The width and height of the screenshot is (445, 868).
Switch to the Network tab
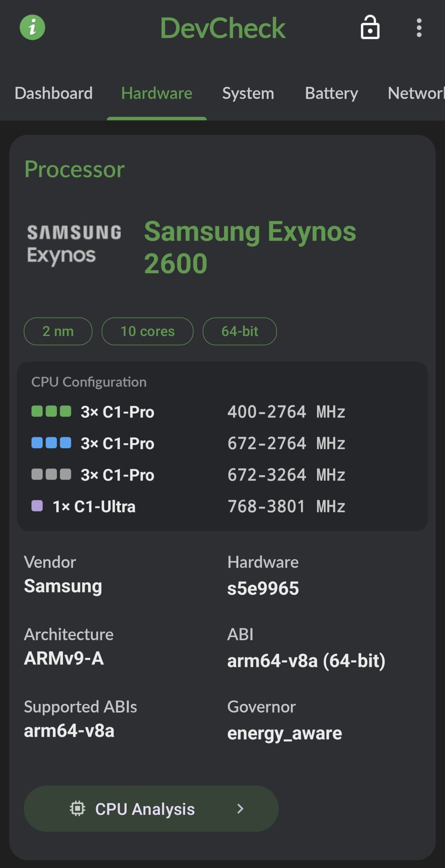click(x=416, y=93)
